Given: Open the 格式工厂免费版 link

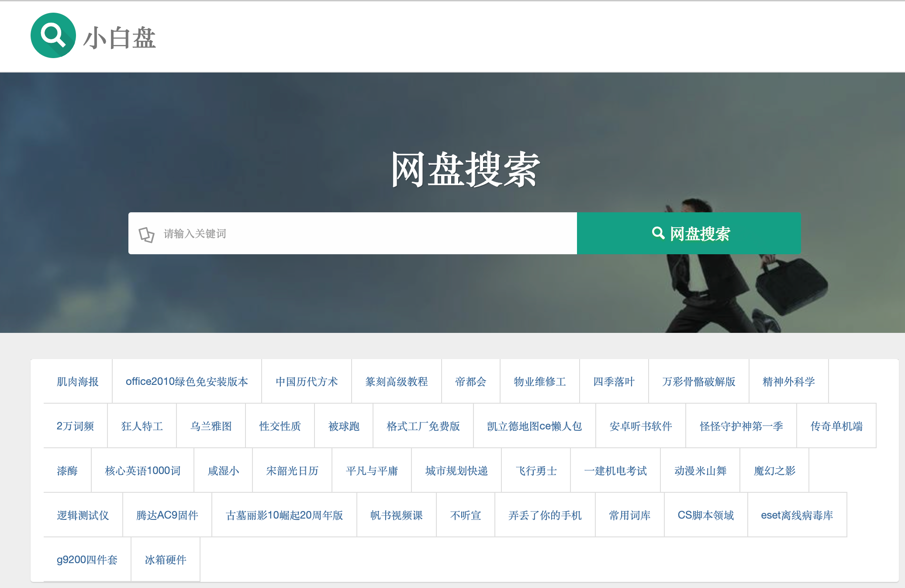Looking at the screenshot, I should tap(423, 426).
